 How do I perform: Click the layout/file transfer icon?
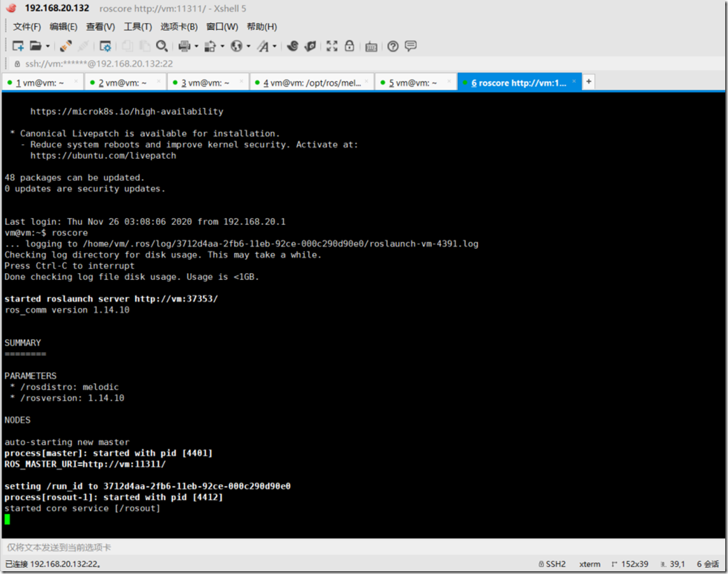(210, 46)
